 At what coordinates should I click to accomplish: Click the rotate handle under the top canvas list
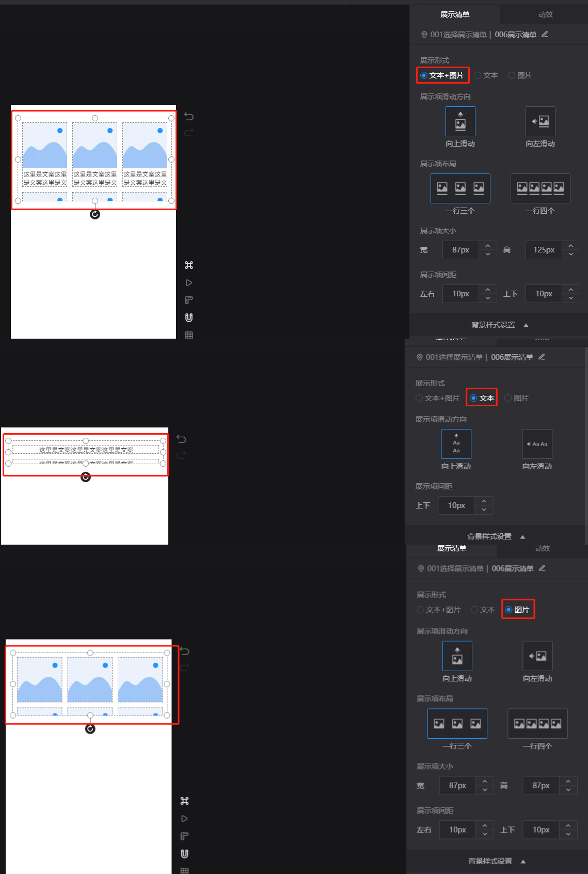(95, 214)
